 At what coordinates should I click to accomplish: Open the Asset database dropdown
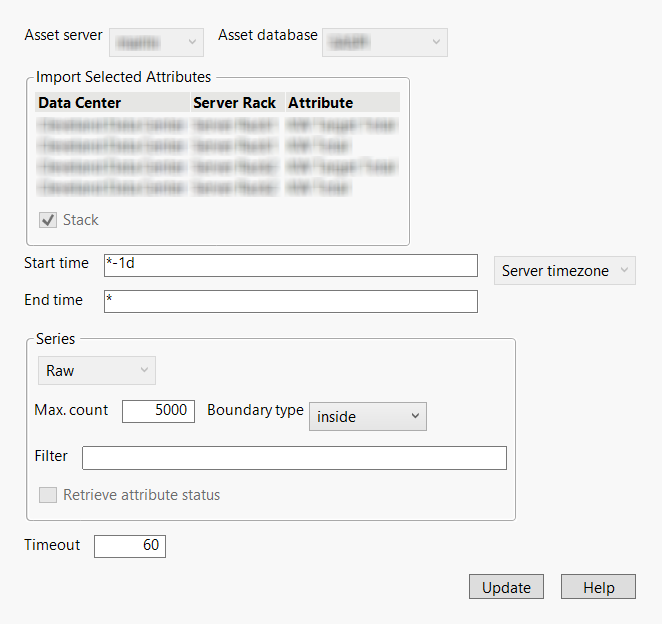(384, 42)
